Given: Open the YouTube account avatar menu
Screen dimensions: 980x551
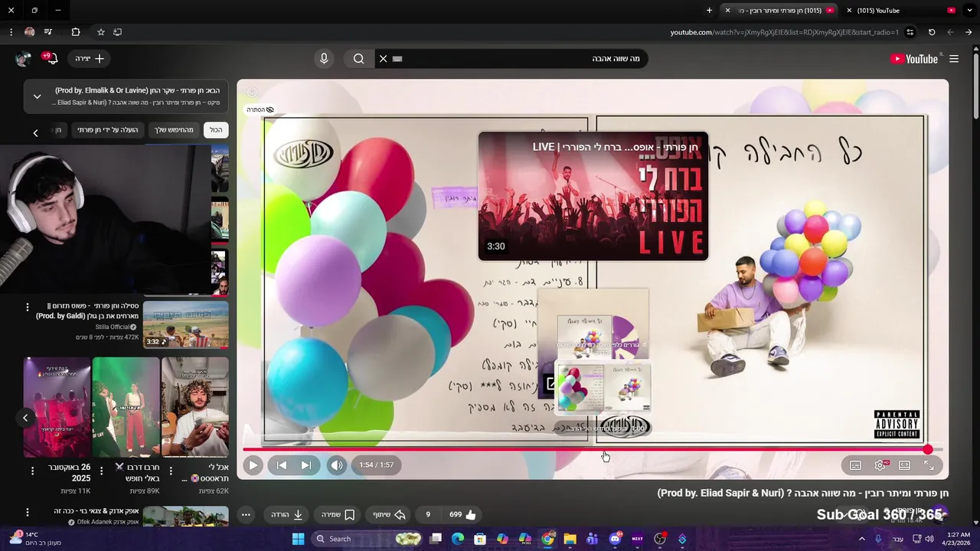Looking at the screenshot, I should [x=23, y=59].
